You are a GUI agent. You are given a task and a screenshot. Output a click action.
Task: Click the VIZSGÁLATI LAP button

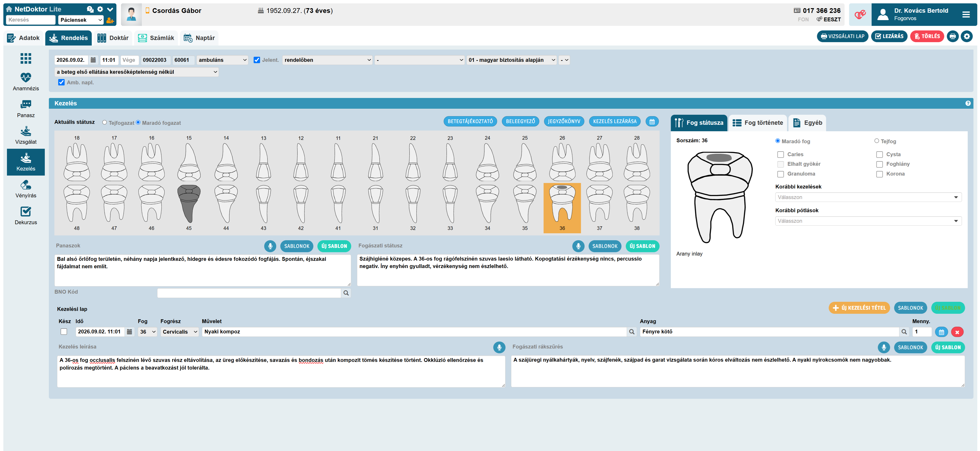pyautogui.click(x=842, y=36)
